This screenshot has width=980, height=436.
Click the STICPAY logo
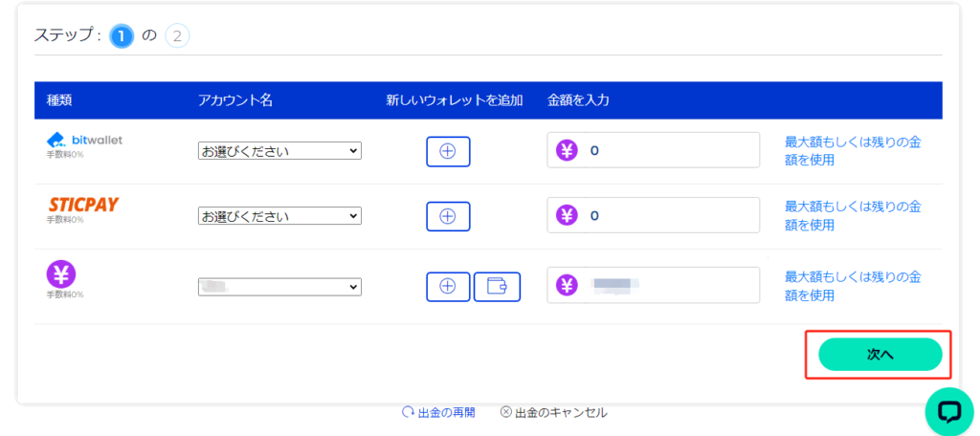(x=84, y=205)
